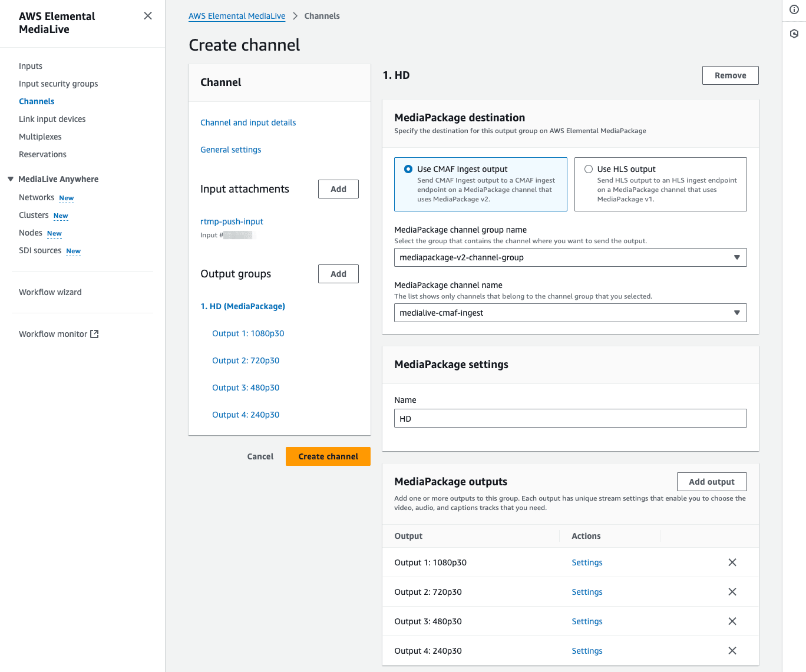806x672 pixels.
Task: Click the New badge beside SDI sources
Action: pyautogui.click(x=74, y=251)
